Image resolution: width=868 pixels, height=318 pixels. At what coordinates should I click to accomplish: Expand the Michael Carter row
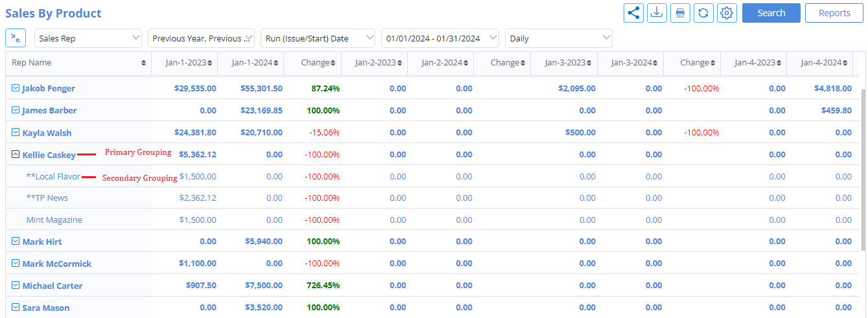pos(16,285)
